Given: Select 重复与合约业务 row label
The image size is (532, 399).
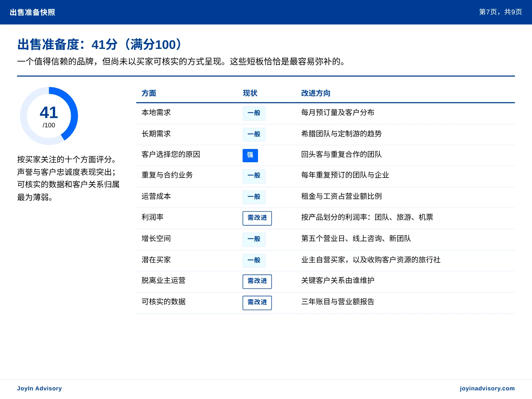Looking at the screenshot, I should (x=167, y=175).
